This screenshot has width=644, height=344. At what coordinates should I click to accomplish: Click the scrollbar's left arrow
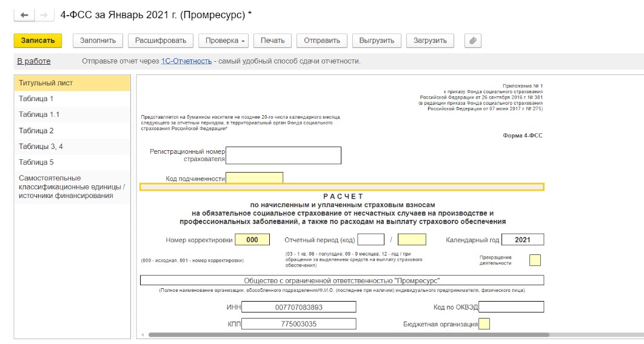coord(143,335)
